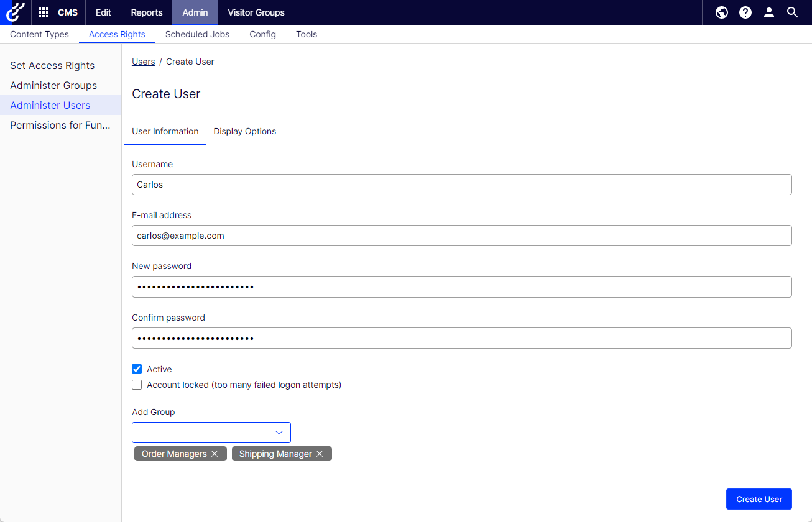
Task: Uncheck the Active checkbox
Action: 137,369
